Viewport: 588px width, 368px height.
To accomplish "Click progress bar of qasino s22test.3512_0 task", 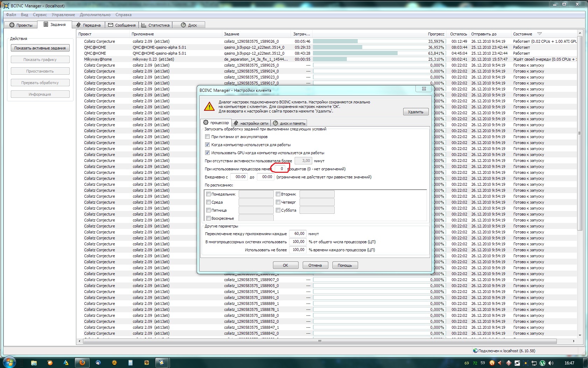I will coord(379,53).
